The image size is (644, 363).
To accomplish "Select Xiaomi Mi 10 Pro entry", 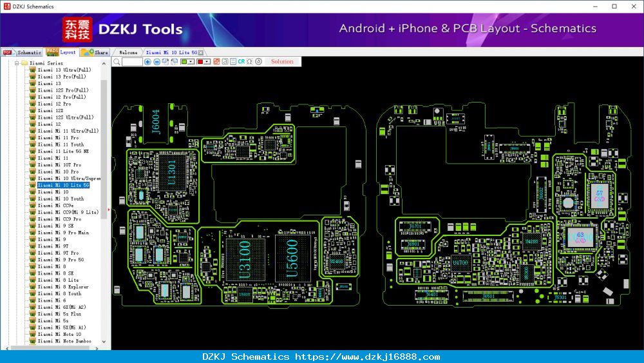I will (59, 172).
